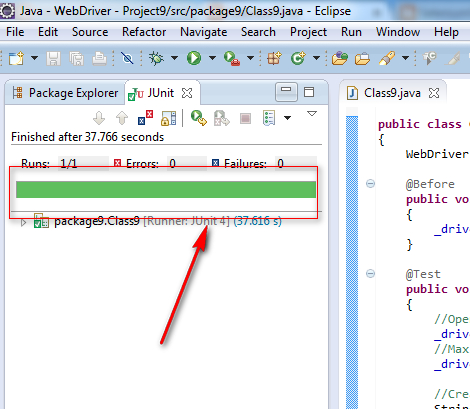Open the Refactor menu
The width and height of the screenshot is (470, 409).
pyautogui.click(x=144, y=32)
